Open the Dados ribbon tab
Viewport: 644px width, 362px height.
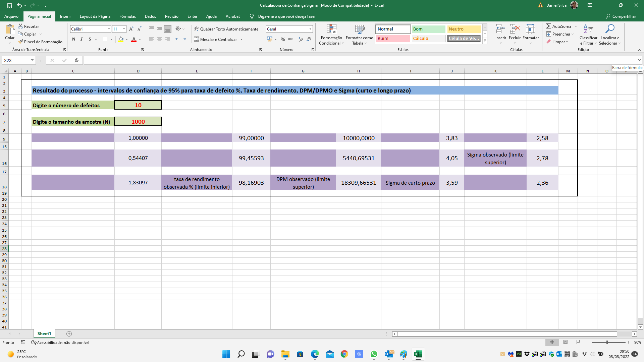pos(150,16)
